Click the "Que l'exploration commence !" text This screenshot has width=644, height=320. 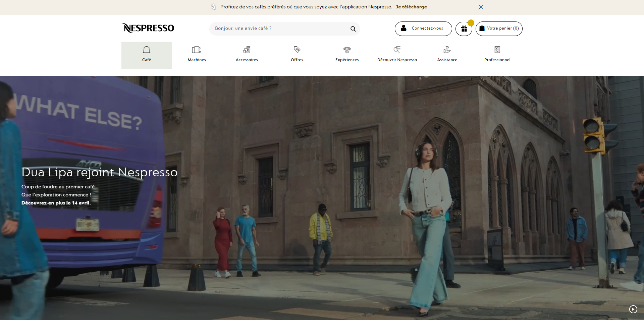tap(56, 195)
